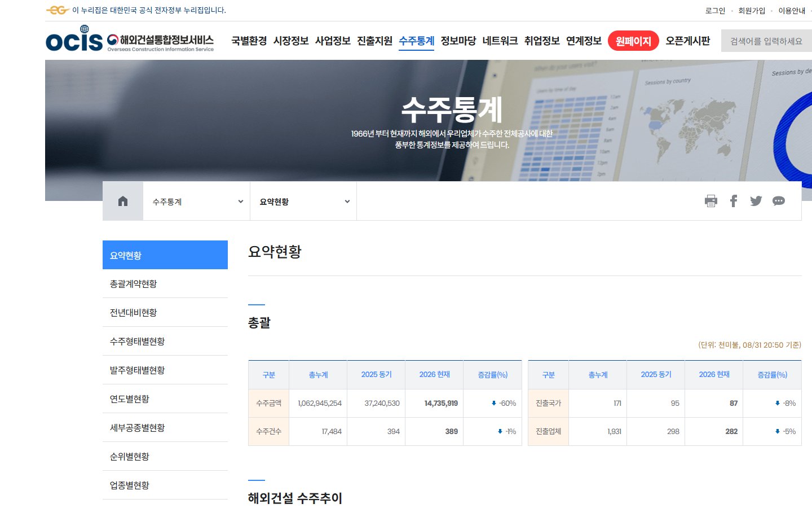Open 오픈게시판 menu
This screenshot has width=812, height=508.
[x=687, y=41]
